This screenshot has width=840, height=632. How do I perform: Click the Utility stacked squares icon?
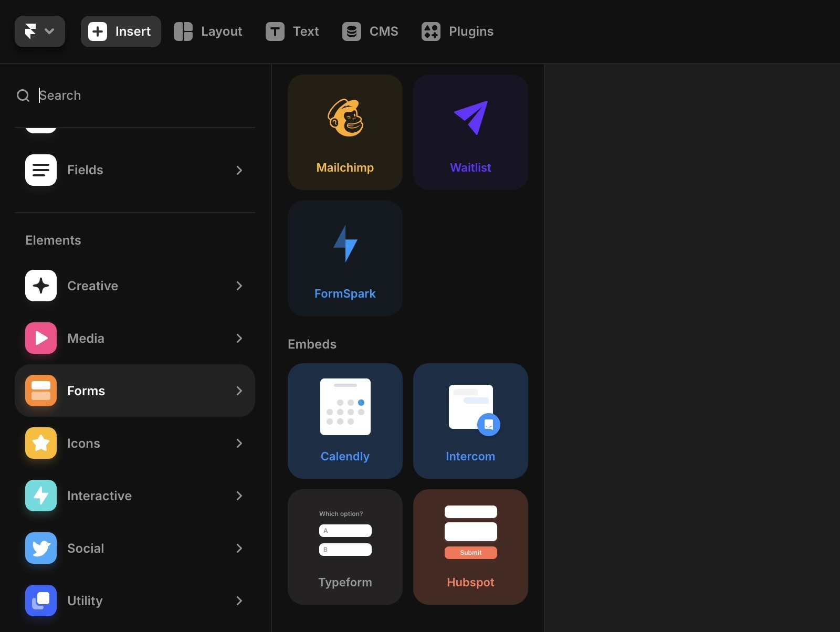41,601
